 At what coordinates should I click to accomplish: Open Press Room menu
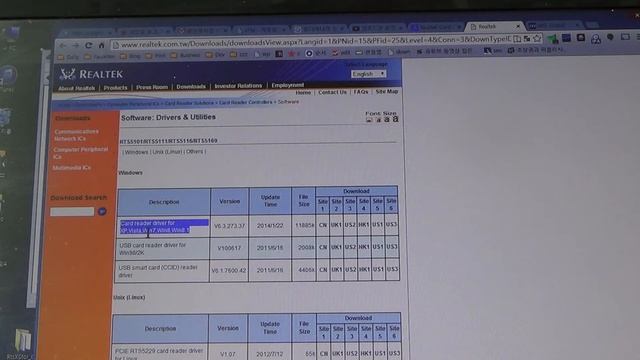[152, 87]
